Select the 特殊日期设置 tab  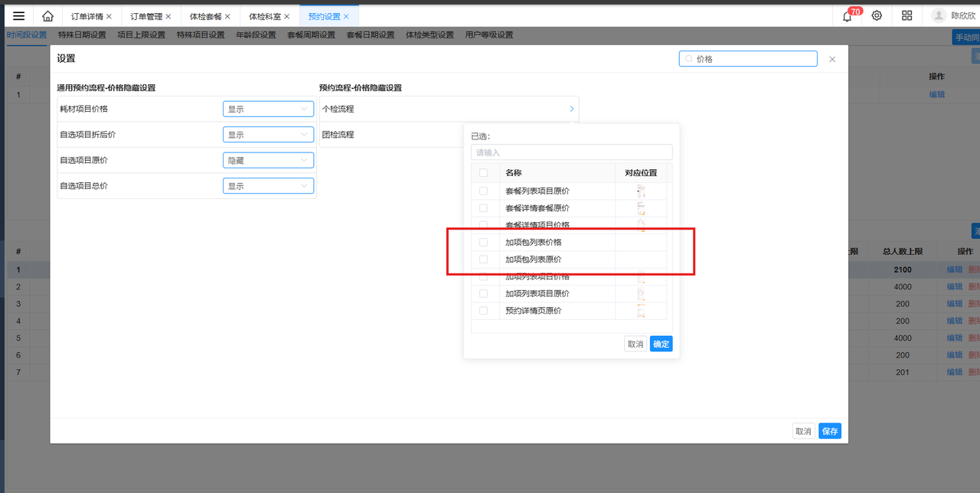tap(82, 35)
